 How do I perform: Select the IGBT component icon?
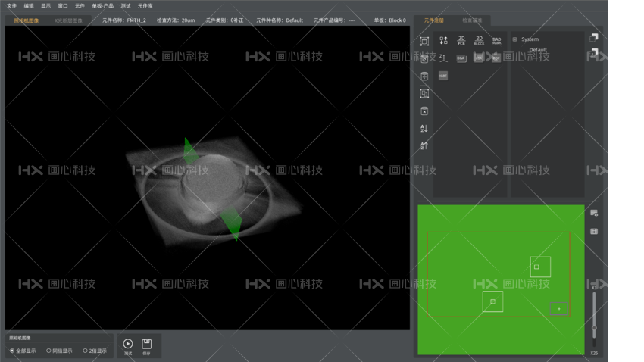443,76
